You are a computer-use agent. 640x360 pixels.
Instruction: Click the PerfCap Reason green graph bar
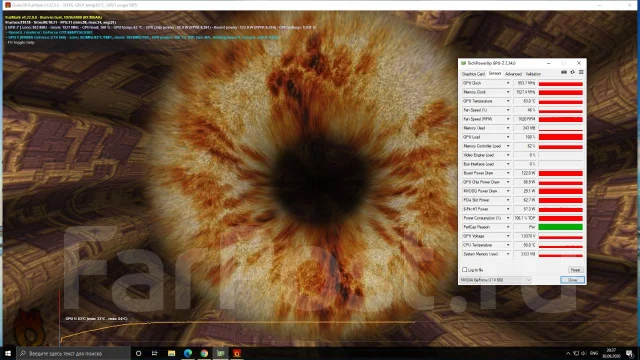point(560,227)
